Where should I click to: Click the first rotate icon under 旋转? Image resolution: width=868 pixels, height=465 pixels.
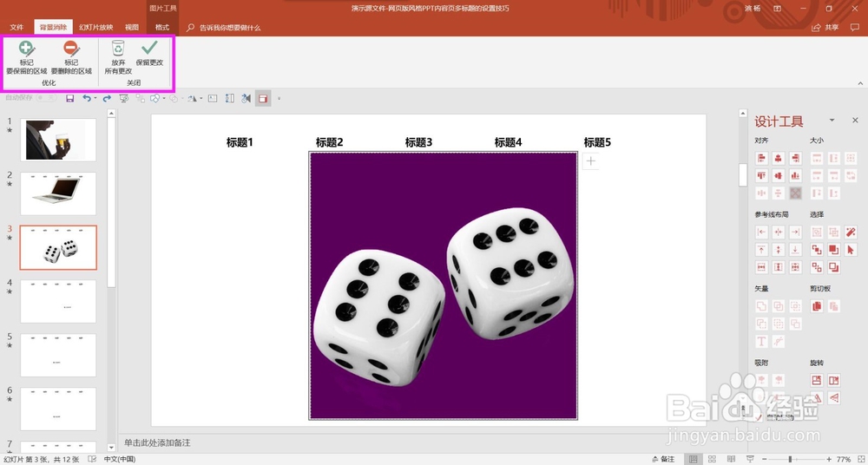pyautogui.click(x=817, y=380)
